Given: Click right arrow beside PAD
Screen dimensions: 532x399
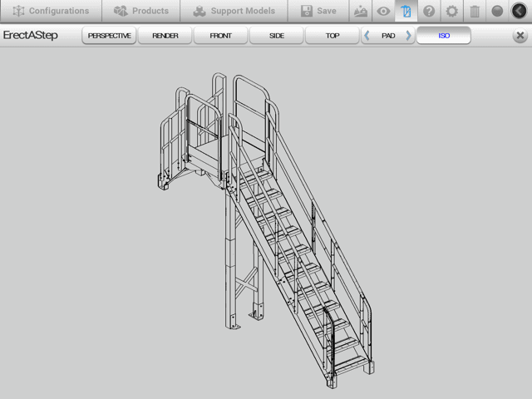Looking at the screenshot, I should pyautogui.click(x=408, y=36).
